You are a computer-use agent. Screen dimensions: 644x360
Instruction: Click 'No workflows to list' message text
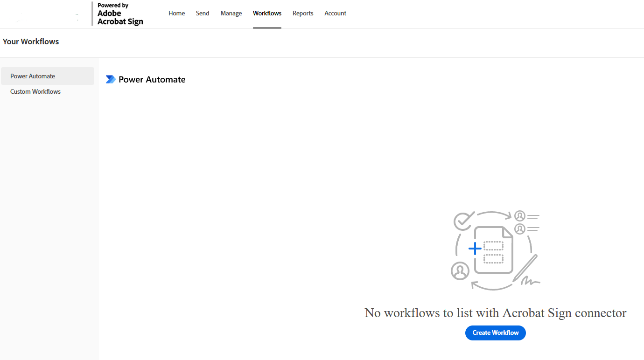tap(495, 312)
